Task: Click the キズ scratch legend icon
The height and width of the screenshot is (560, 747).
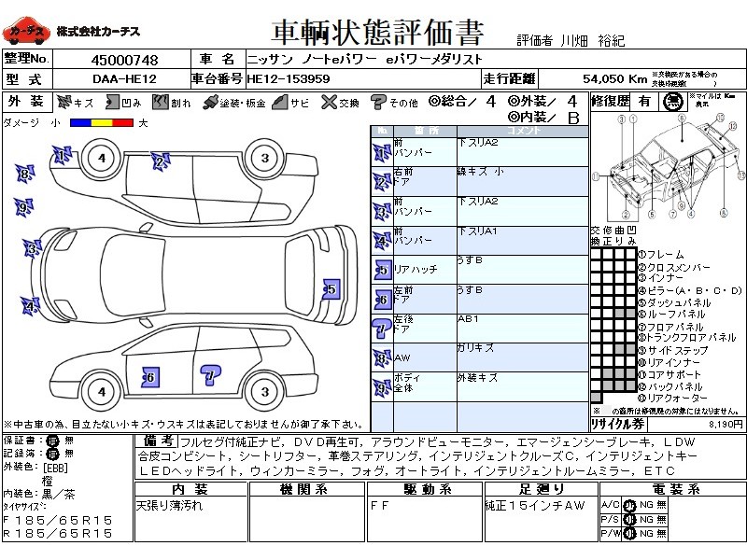Action: [x=63, y=102]
